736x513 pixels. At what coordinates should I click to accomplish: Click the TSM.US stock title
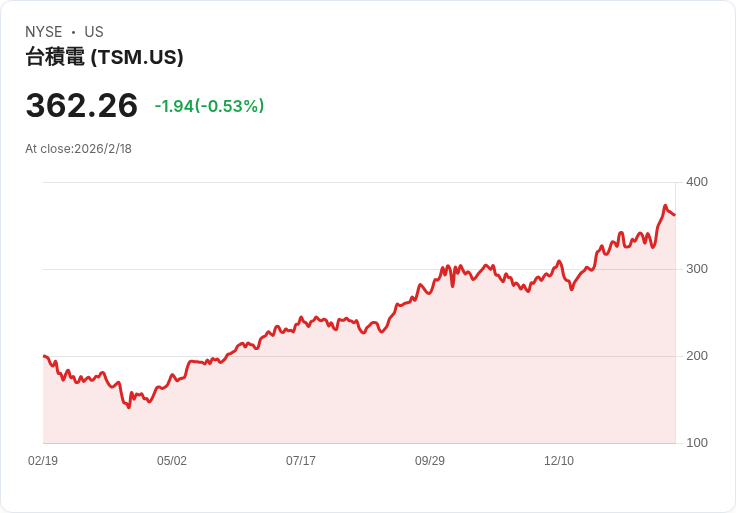(x=104, y=57)
